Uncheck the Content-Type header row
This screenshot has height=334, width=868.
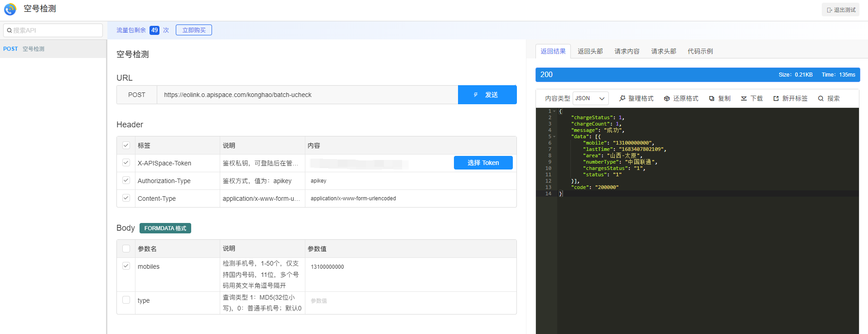click(126, 198)
